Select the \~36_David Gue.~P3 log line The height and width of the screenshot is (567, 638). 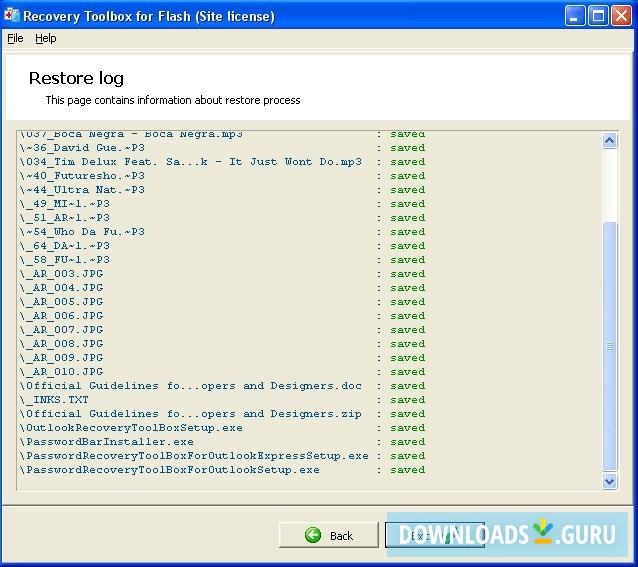point(223,148)
